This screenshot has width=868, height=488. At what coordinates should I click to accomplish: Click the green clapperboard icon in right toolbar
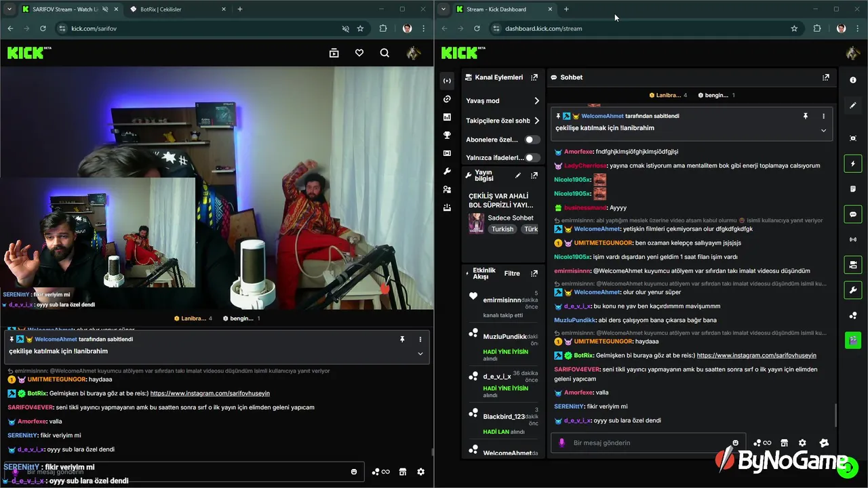point(853,340)
